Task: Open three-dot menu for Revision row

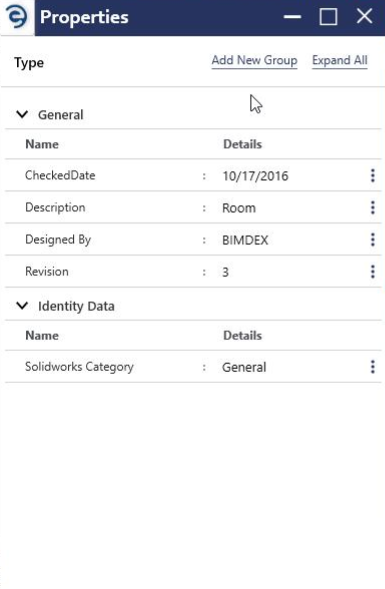Action: (x=373, y=271)
